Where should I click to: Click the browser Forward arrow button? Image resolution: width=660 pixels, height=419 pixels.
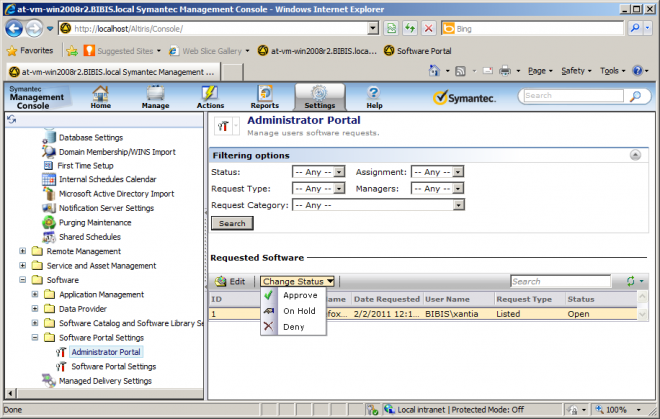(x=35, y=29)
